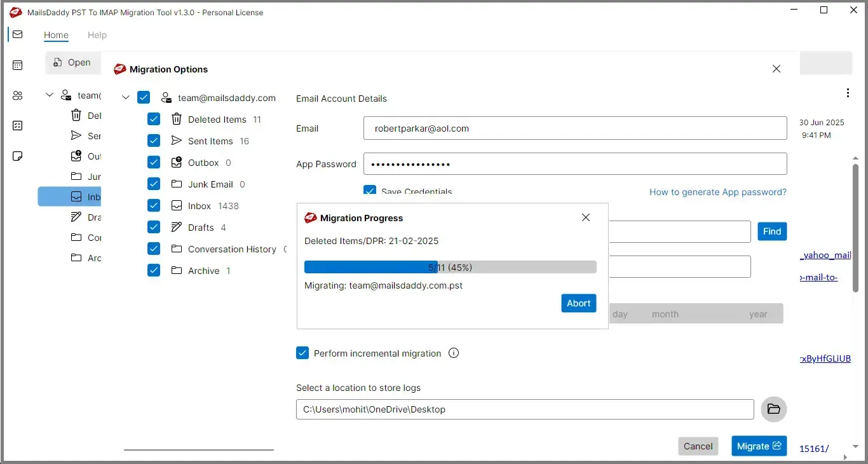Click the info icon beside incremental migration
This screenshot has height=464, width=868.
coord(454,353)
